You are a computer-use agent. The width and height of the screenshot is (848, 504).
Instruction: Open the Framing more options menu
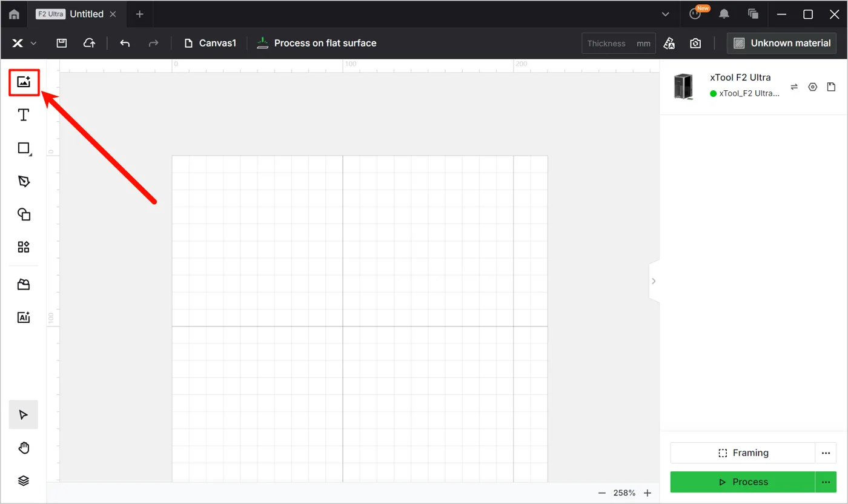826,453
